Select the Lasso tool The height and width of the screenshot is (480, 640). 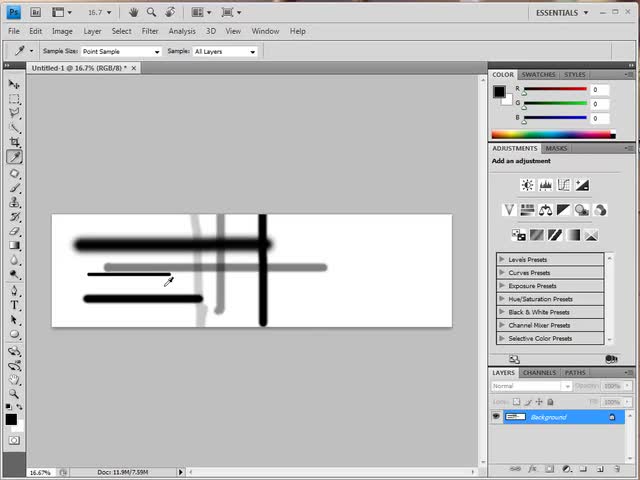(14, 113)
